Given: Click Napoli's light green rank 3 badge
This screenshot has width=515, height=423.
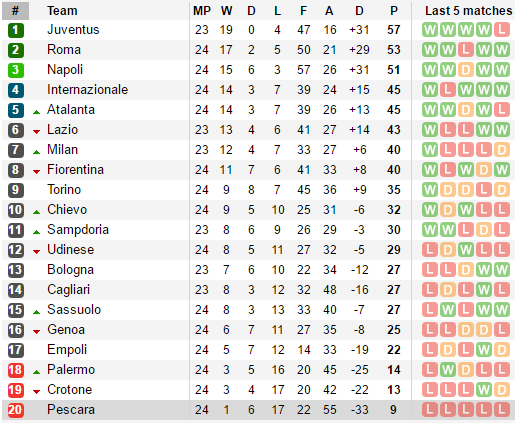Looking at the screenshot, I should pyautogui.click(x=16, y=70).
